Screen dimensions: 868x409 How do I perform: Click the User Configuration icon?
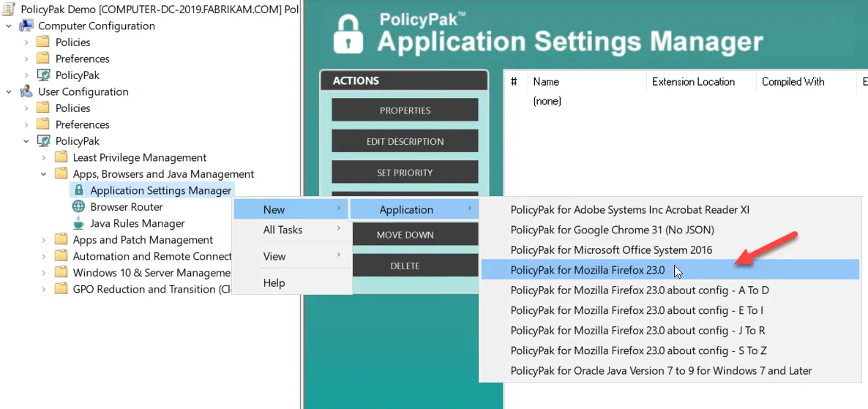pyautogui.click(x=26, y=92)
